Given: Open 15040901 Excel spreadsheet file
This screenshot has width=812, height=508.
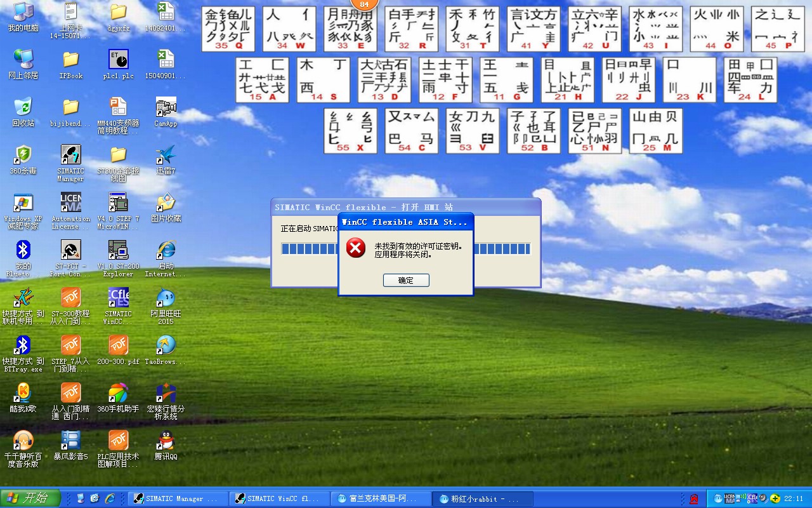Looking at the screenshot, I should 166,65.
